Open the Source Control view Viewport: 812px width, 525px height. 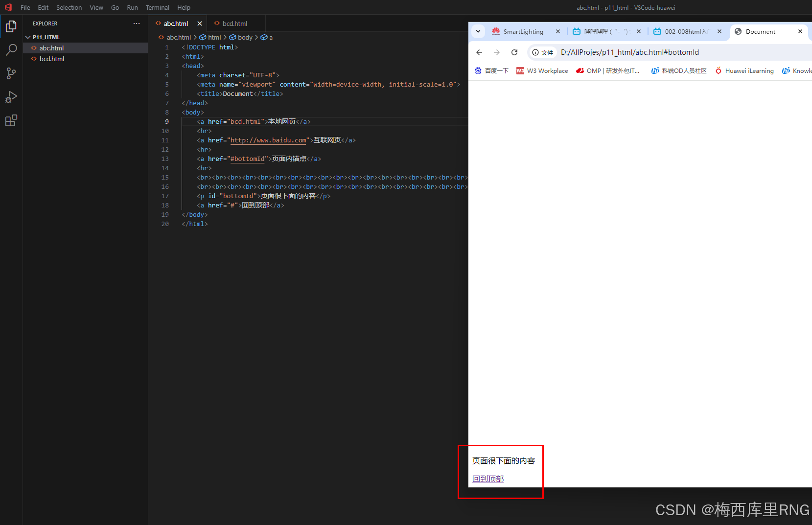pos(11,73)
